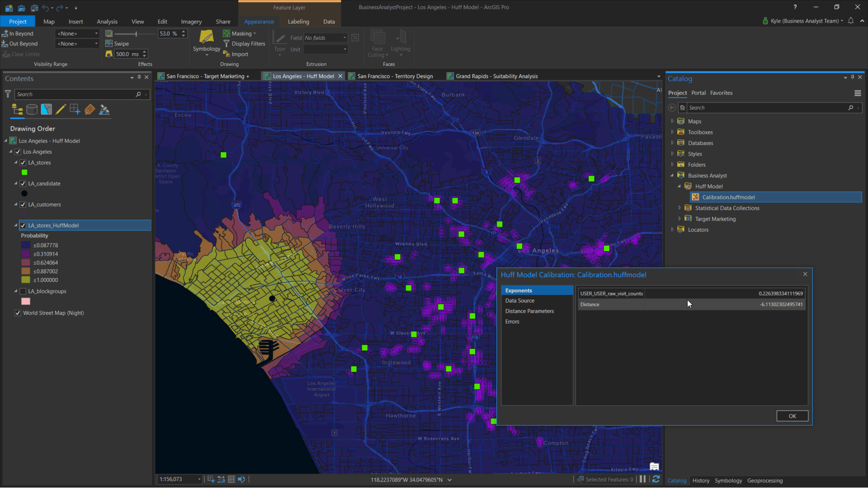Open the map scale dropdown
Viewport: 868px width, 488px height.
pyautogui.click(x=199, y=479)
